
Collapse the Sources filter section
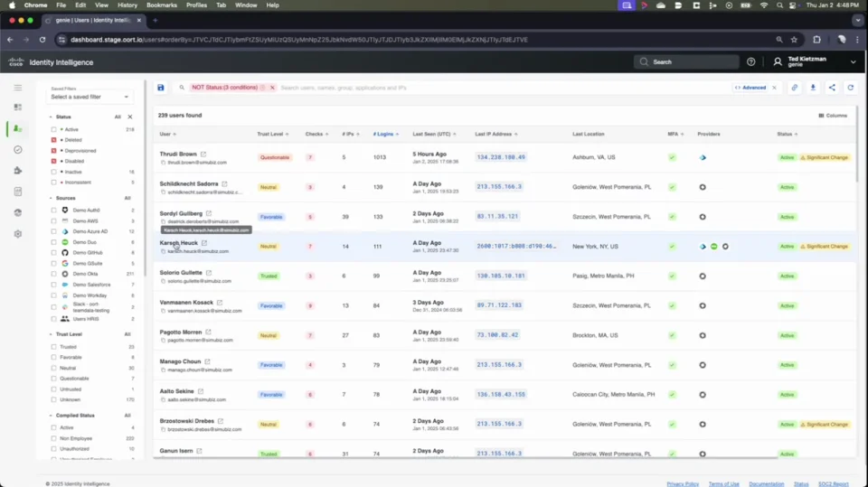[50, 198]
